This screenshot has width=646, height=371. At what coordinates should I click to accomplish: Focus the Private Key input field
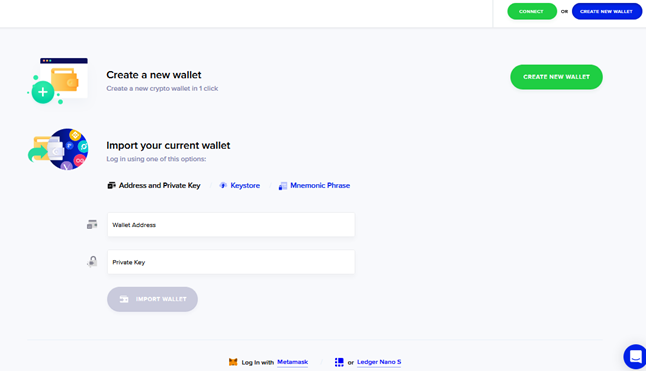[x=231, y=262]
